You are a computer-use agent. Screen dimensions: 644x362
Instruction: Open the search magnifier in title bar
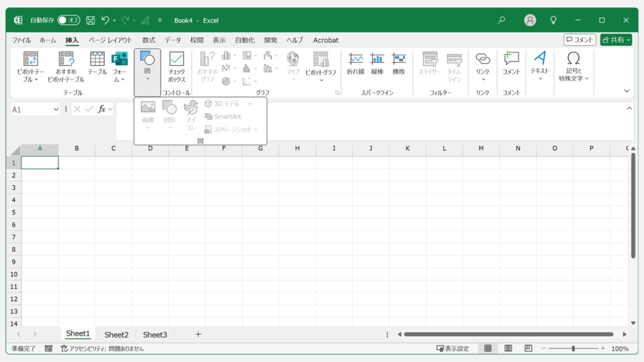(501, 19)
